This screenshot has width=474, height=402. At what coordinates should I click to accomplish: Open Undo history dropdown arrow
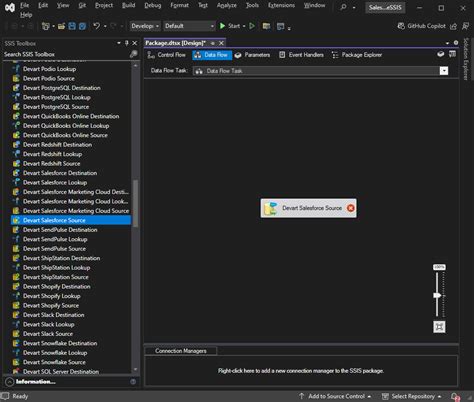(x=105, y=26)
